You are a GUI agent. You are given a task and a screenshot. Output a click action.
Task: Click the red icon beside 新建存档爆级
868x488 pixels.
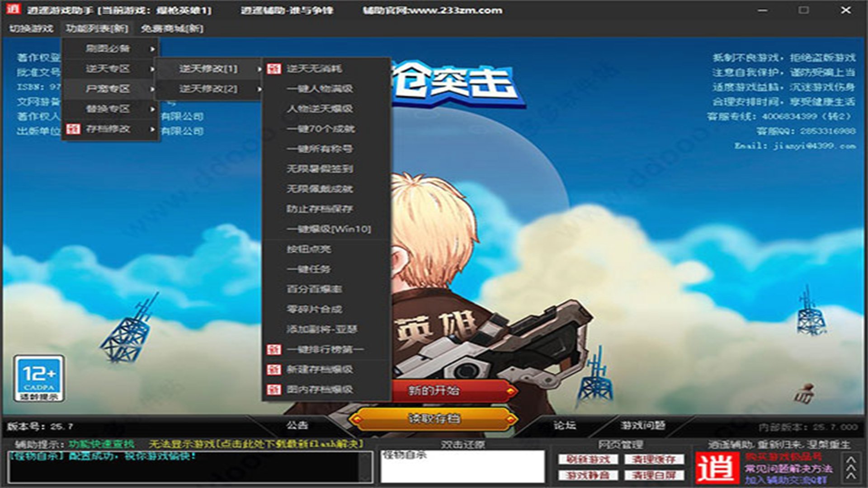(x=274, y=369)
